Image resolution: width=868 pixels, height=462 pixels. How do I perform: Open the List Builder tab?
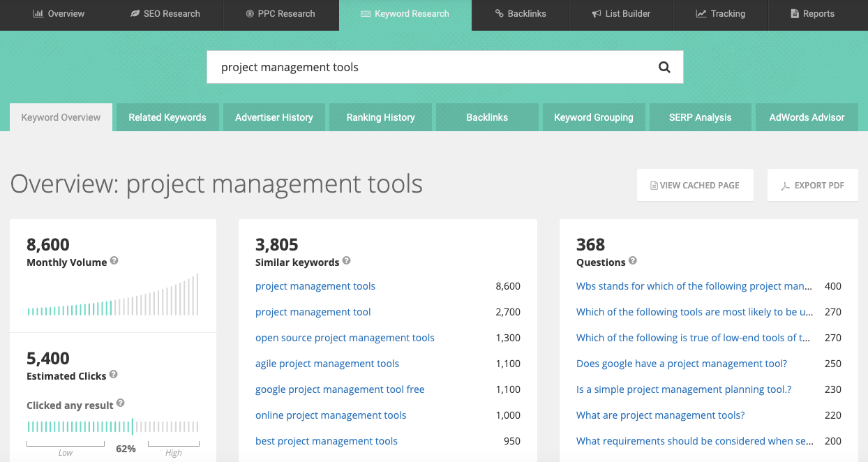(621, 14)
